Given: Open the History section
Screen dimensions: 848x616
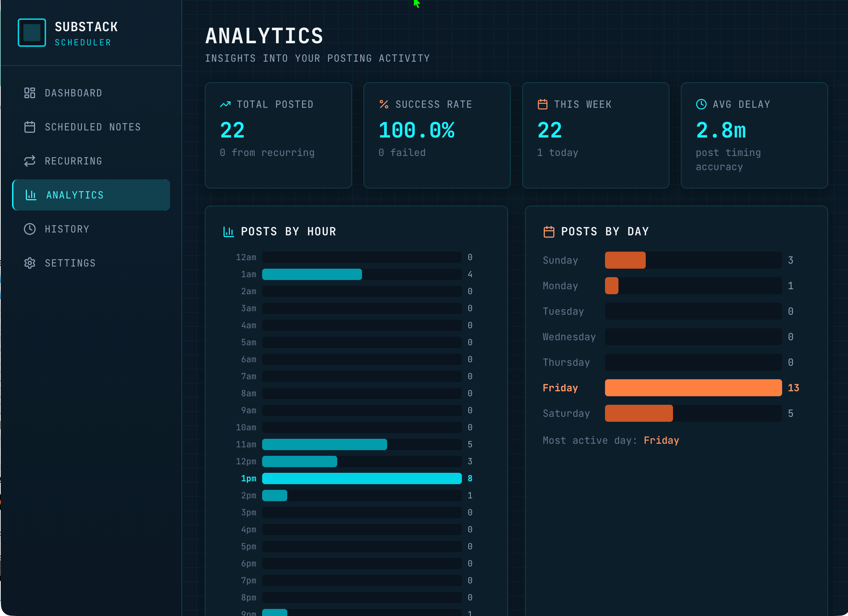Looking at the screenshot, I should click(67, 229).
